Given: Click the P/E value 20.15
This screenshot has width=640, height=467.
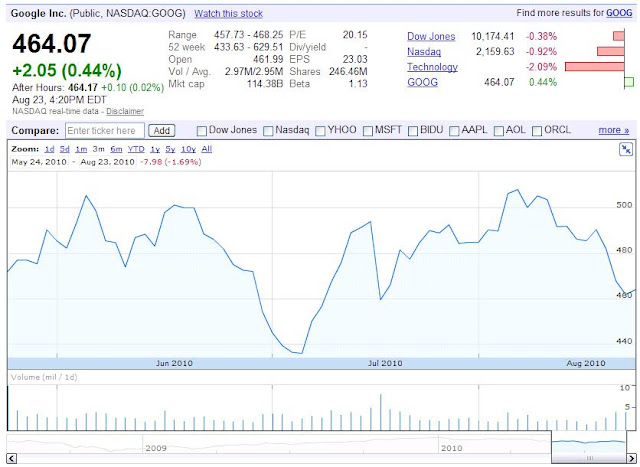Looking at the screenshot, I should coord(355,35).
